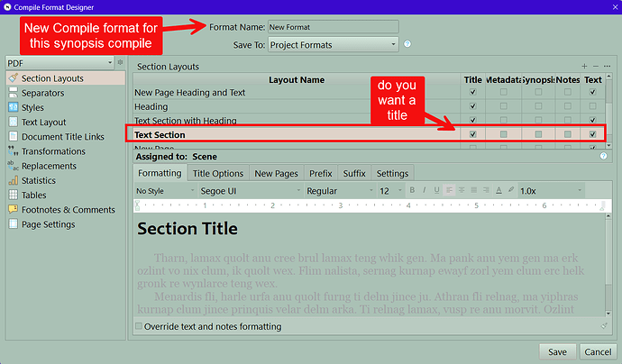Align text left
Screen dimensions: 622x364
[x=449, y=190]
